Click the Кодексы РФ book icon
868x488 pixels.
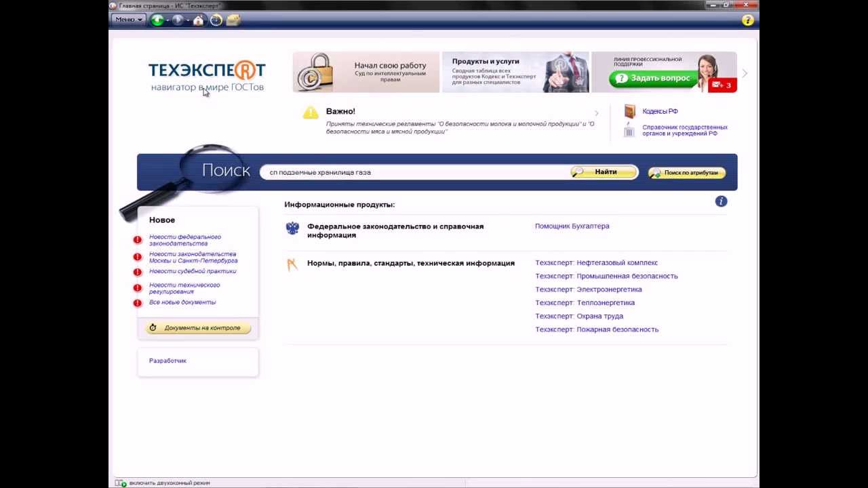tap(630, 111)
